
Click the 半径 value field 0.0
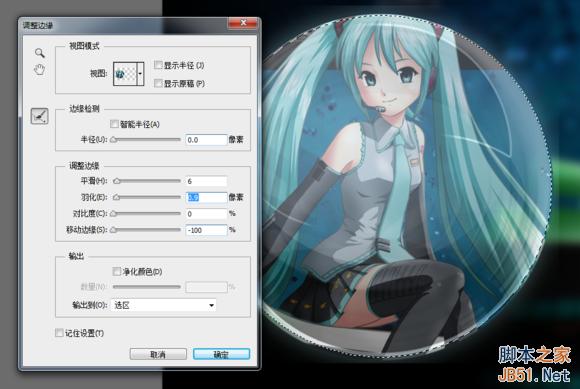[206, 140]
